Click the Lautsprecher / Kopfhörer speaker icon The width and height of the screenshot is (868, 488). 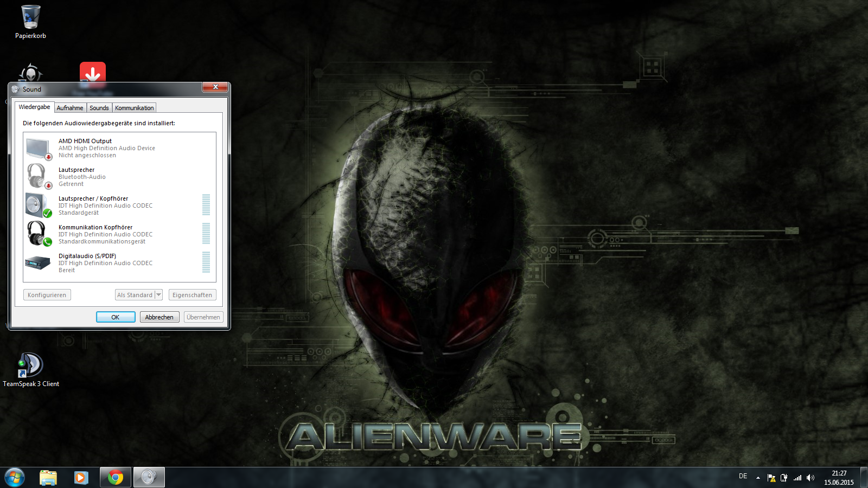coord(39,206)
